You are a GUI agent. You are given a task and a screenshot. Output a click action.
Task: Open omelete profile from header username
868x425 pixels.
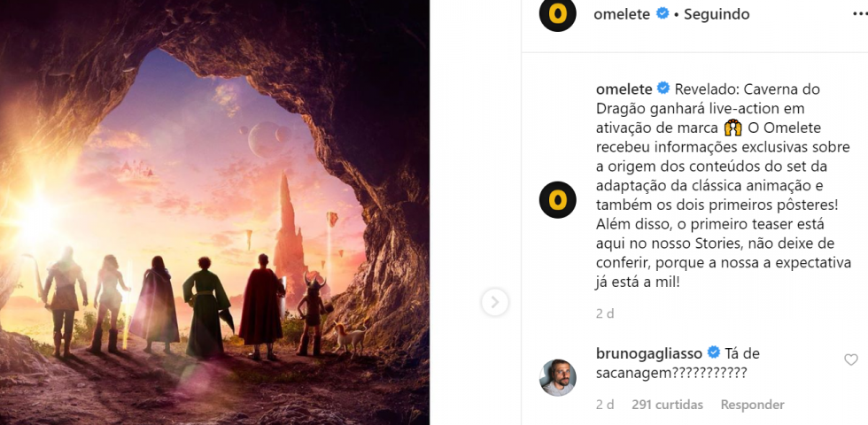tap(622, 14)
